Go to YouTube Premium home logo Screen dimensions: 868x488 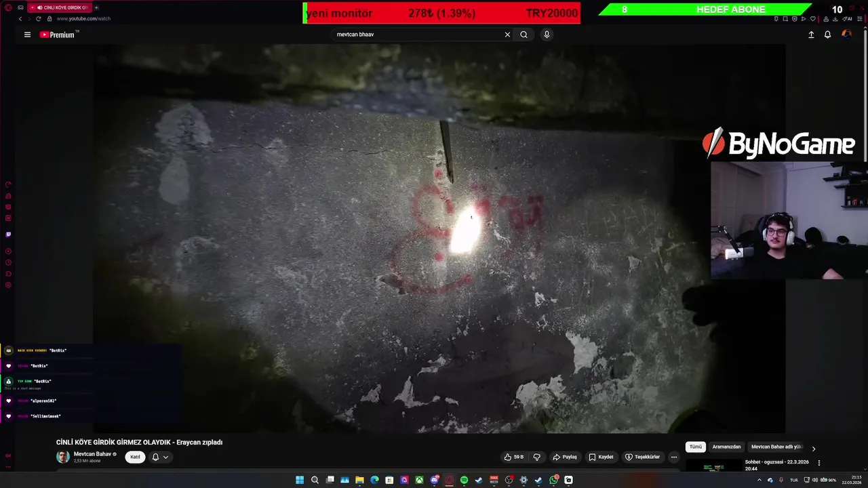(x=58, y=35)
